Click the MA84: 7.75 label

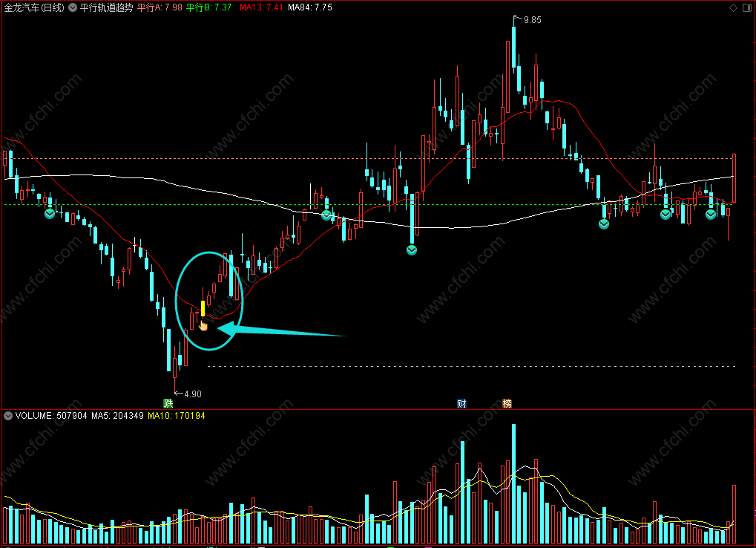(x=310, y=7)
